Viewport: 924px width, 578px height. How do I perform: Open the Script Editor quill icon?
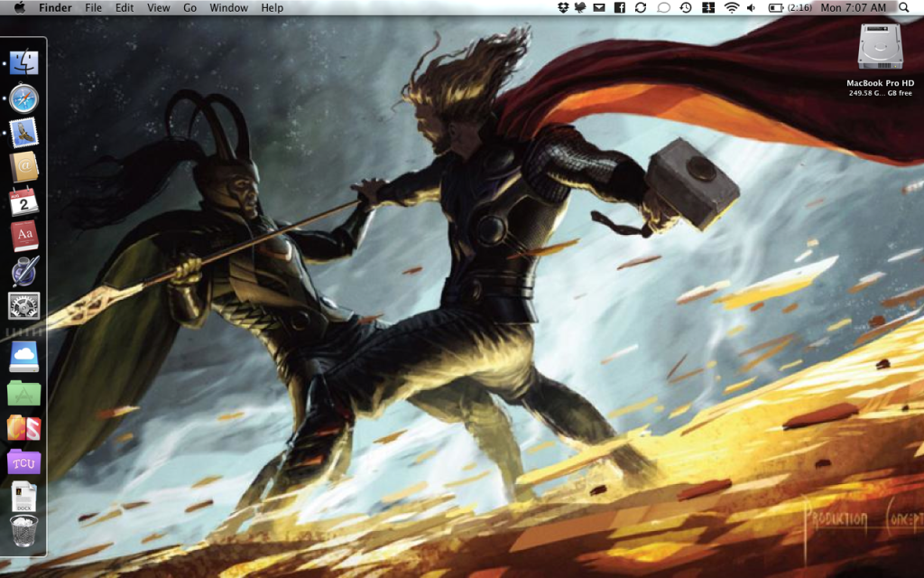tap(24, 271)
